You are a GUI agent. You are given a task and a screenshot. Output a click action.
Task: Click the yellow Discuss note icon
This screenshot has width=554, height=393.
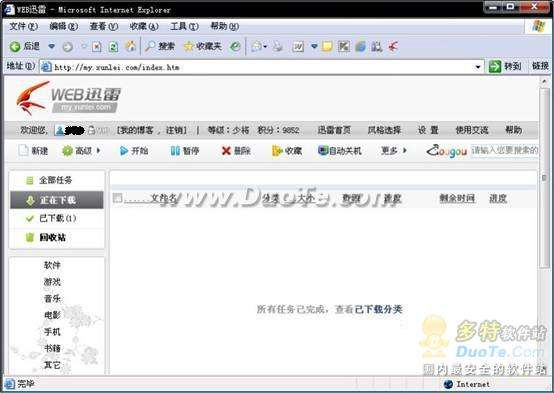pos(327,46)
